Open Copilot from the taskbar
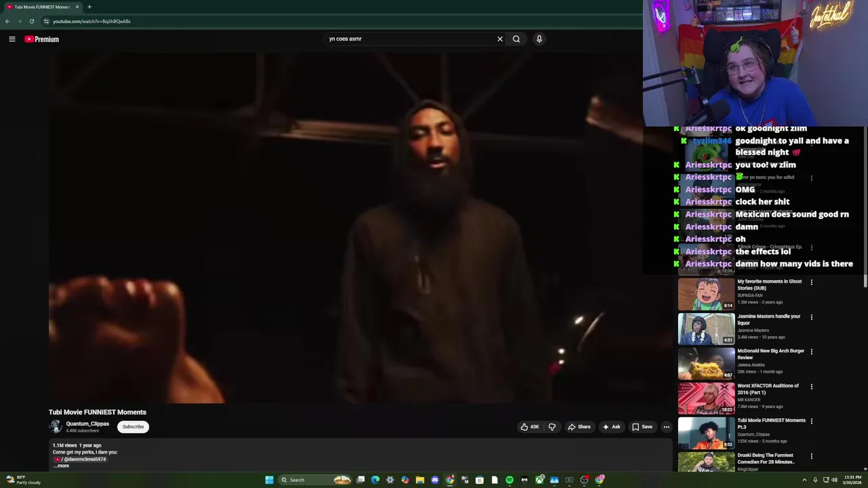The image size is (868, 488). coord(405,480)
